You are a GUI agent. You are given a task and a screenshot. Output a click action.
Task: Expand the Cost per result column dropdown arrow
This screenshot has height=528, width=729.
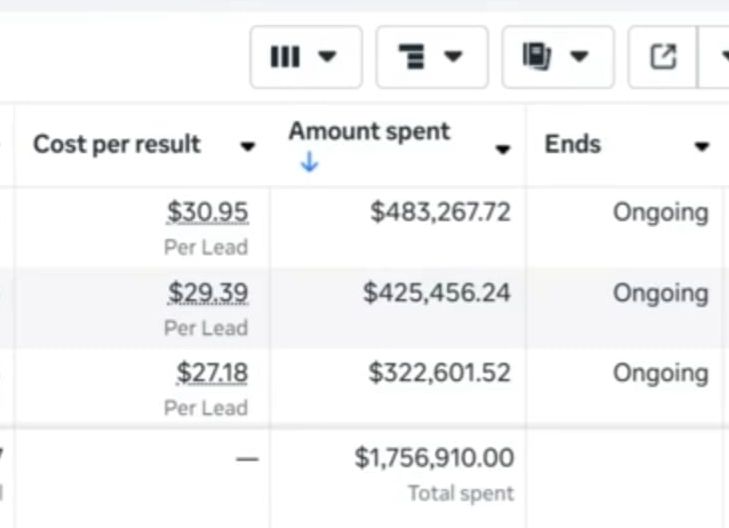pyautogui.click(x=248, y=148)
